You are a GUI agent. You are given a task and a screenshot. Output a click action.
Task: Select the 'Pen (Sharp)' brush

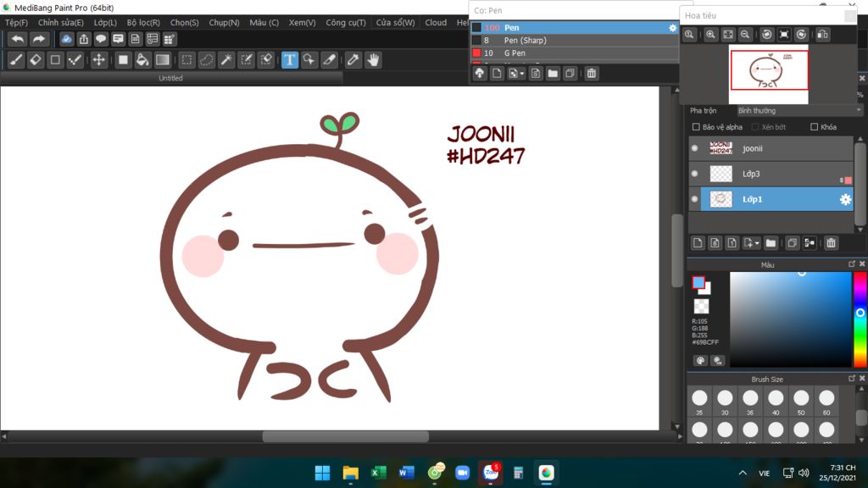point(575,41)
